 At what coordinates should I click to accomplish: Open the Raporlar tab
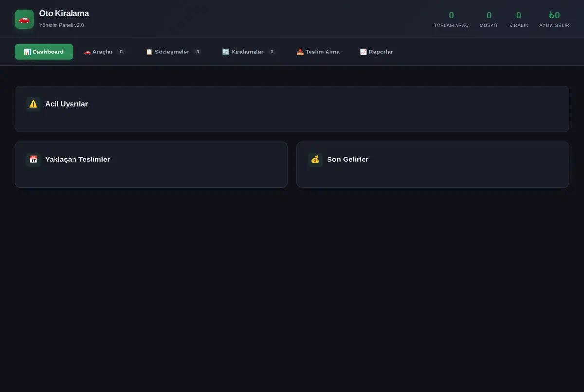(x=376, y=52)
